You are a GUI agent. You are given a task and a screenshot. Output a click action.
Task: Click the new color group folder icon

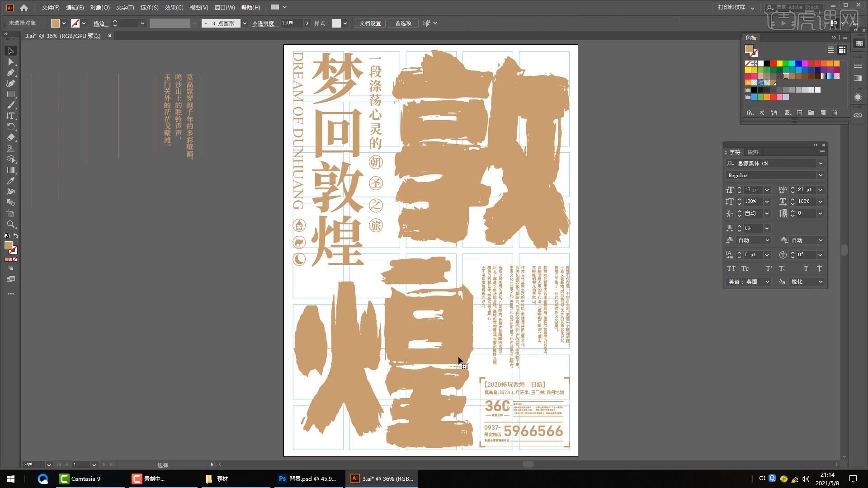(x=811, y=113)
